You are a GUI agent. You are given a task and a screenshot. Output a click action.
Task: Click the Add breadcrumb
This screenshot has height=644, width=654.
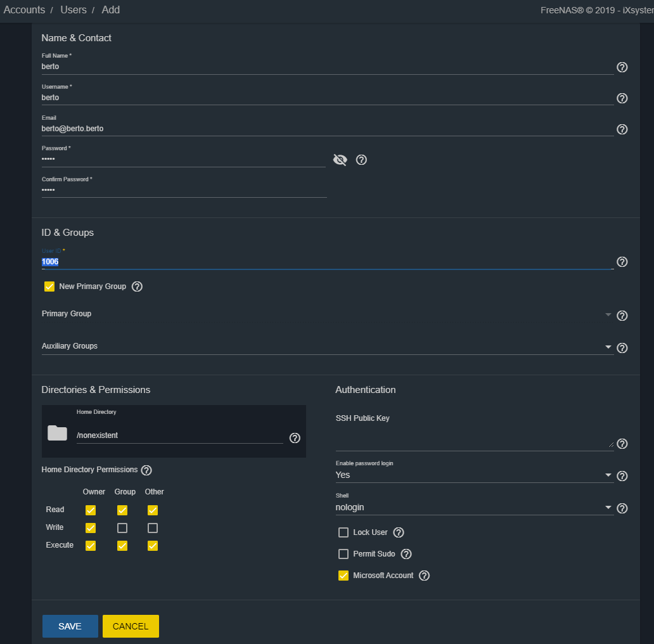[x=110, y=10]
